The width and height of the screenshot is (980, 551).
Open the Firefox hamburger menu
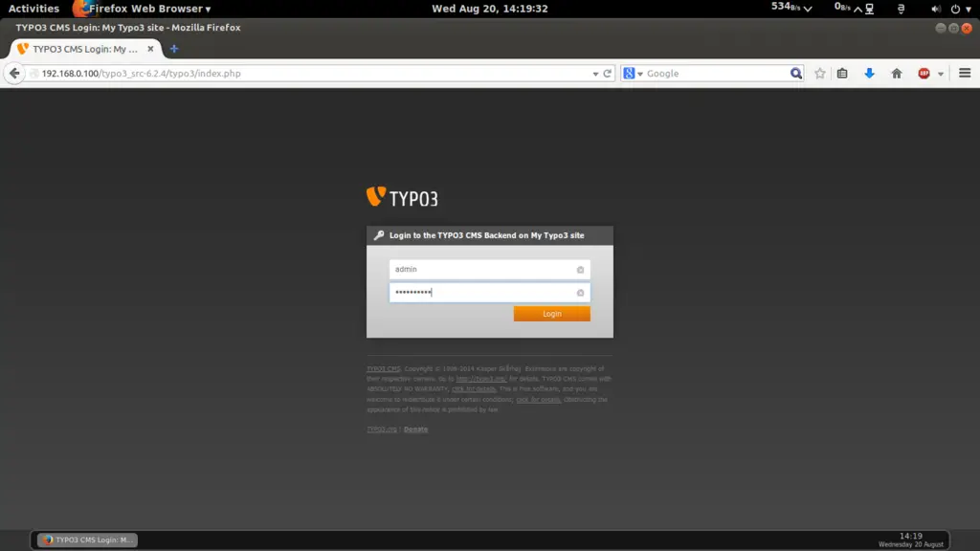pos(965,73)
